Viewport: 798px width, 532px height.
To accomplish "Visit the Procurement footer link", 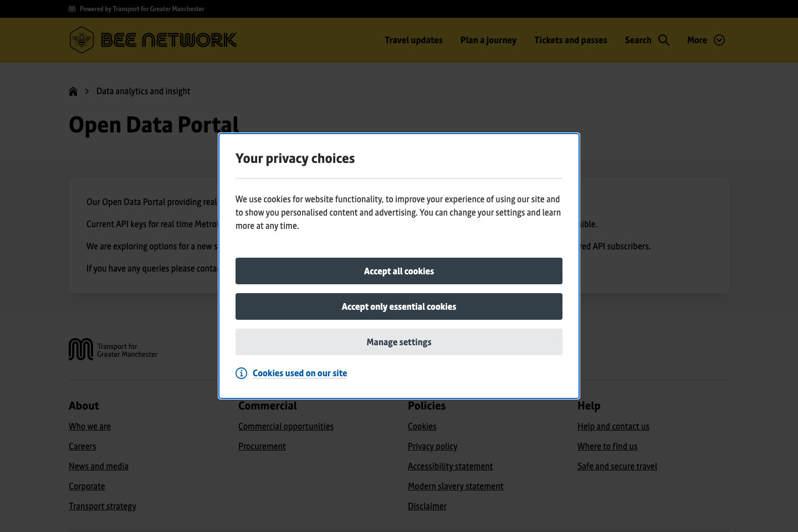I will (262, 446).
